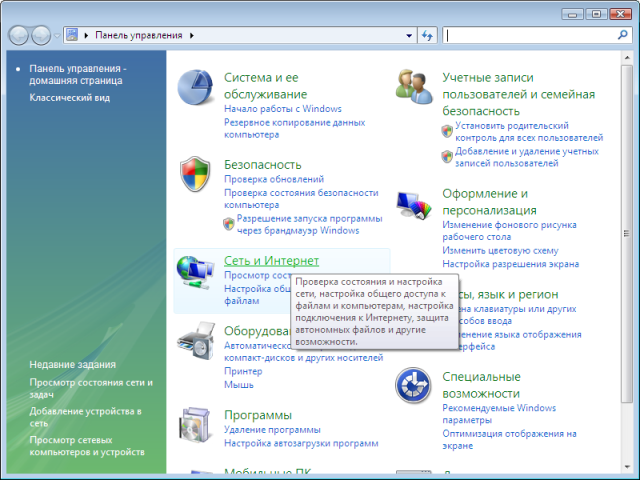The image size is (640, 480).
Task: Open the Безопасность category heading
Action: 262,164
